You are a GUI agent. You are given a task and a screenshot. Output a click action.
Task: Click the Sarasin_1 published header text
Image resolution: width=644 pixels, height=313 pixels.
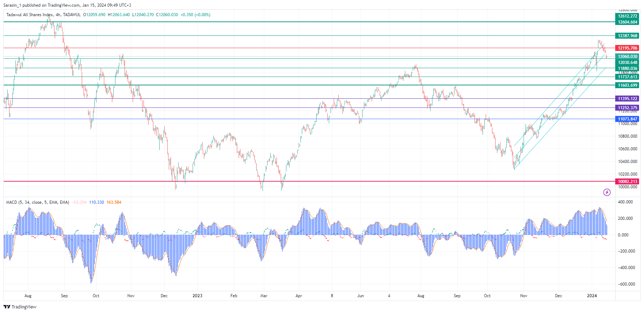[67, 5]
